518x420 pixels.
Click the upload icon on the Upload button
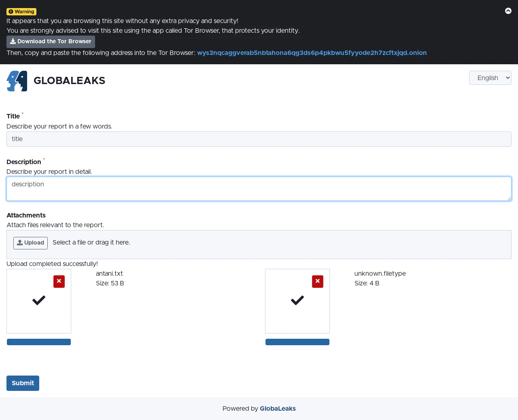point(19,243)
